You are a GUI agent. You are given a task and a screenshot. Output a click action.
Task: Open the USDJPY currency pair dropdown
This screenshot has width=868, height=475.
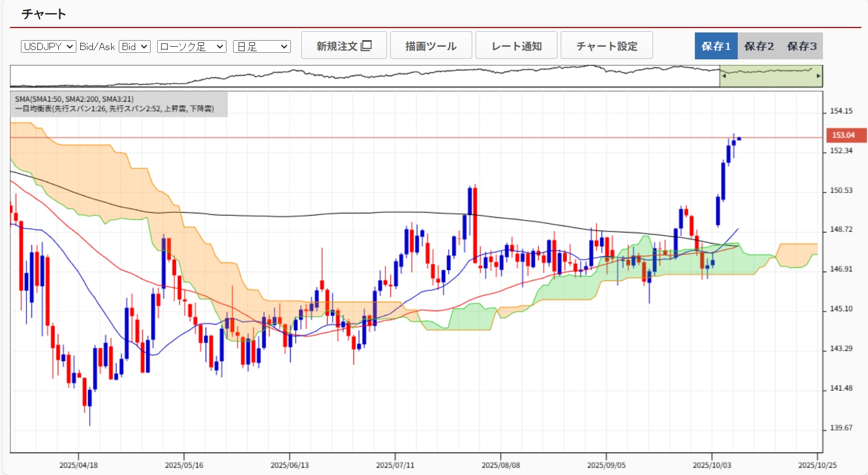(48, 47)
